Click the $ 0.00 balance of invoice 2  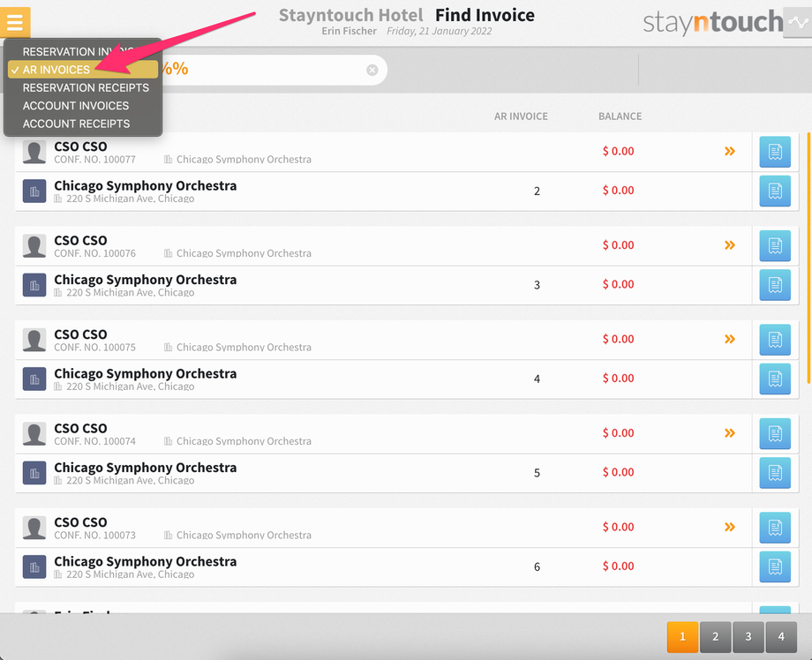619,191
